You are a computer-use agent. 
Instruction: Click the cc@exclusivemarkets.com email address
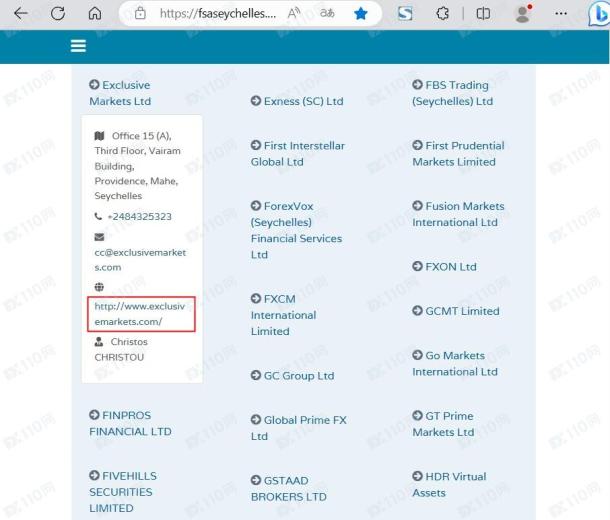[140, 260]
